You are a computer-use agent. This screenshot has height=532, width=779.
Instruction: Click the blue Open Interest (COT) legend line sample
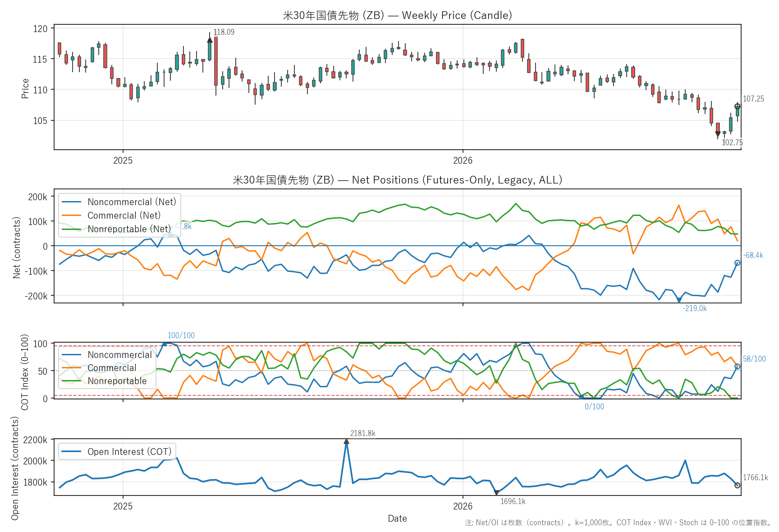tap(71, 452)
